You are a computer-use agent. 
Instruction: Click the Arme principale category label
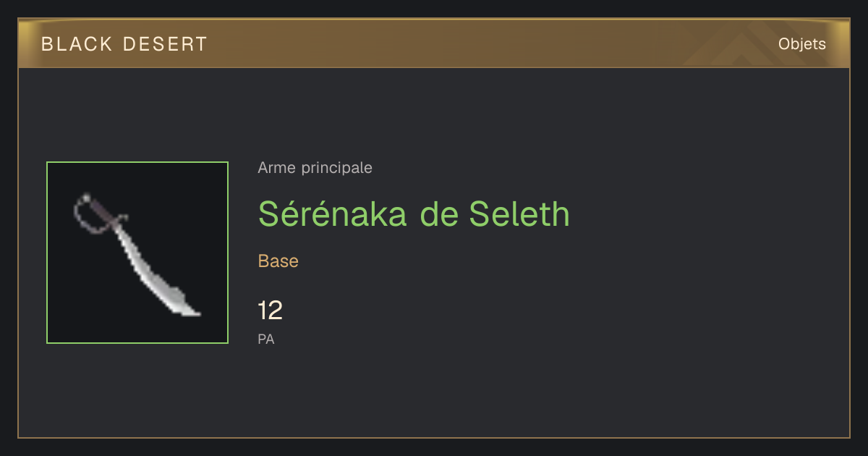click(315, 168)
